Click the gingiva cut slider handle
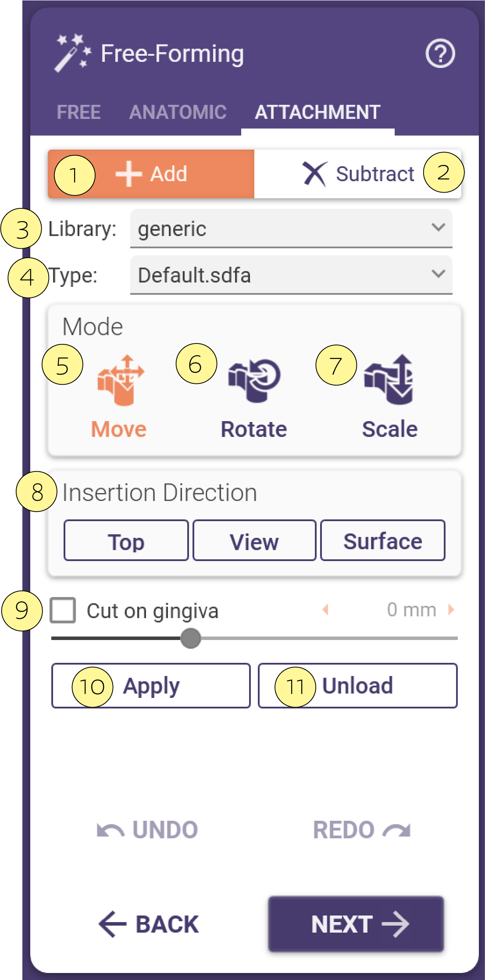Screen dimensions: 485x980 [x=191, y=638]
